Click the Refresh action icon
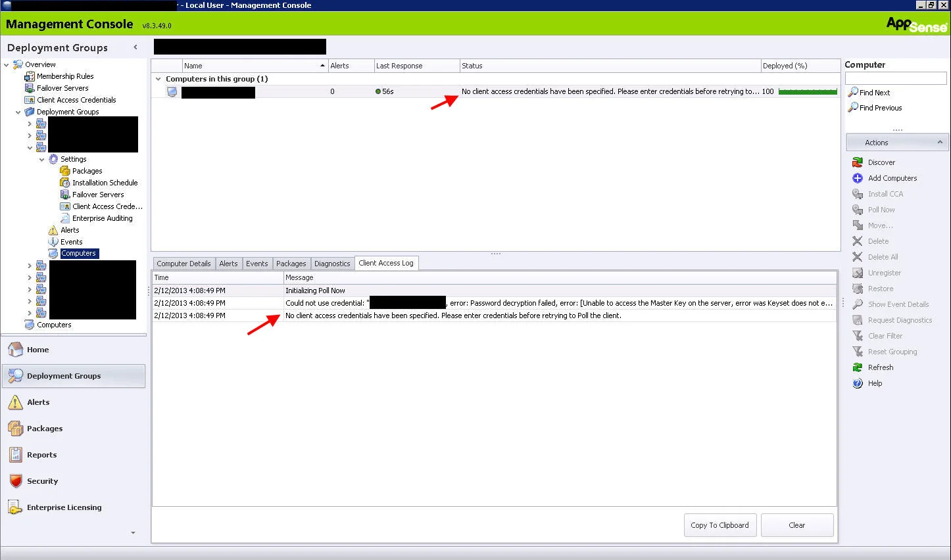This screenshot has height=560, width=951. 858,367
